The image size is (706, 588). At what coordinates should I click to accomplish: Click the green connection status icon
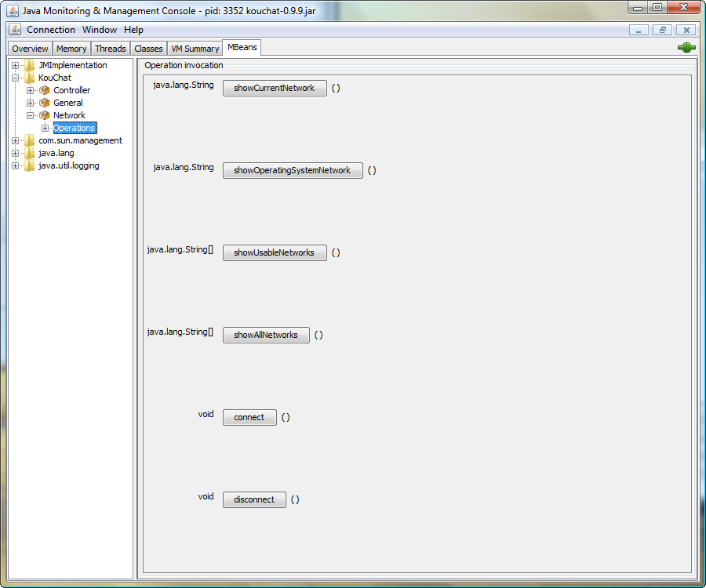point(686,47)
